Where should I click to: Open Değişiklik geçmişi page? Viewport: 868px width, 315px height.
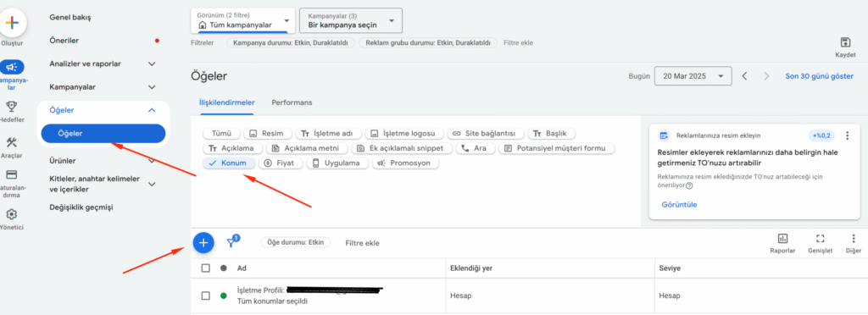click(x=81, y=207)
